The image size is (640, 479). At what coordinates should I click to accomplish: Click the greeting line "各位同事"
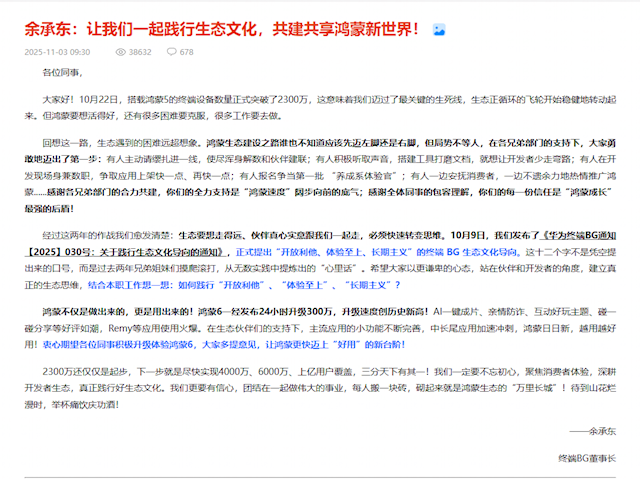click(x=59, y=73)
